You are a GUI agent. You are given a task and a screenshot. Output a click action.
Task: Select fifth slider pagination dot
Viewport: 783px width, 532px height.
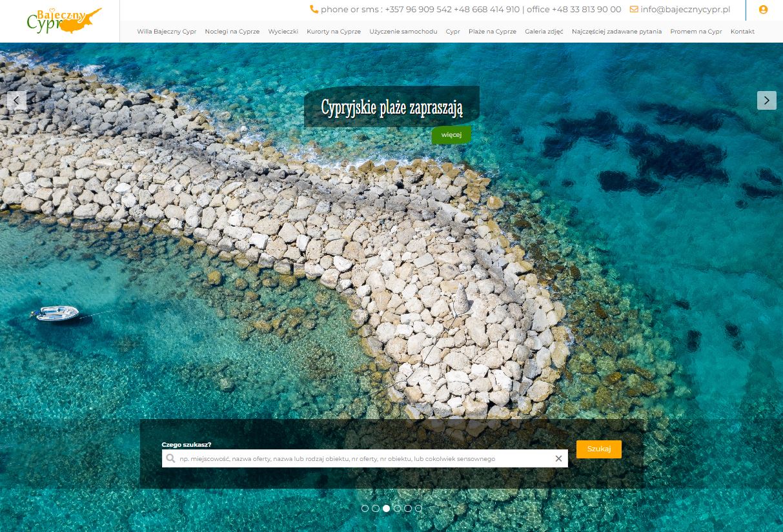[408, 509]
